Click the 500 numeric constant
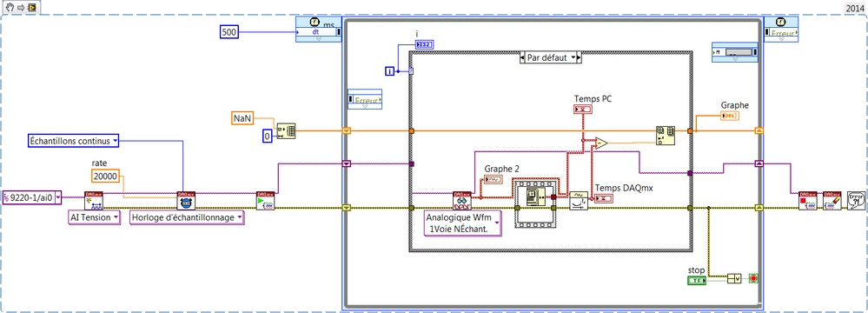Image resolution: width=868 pixels, height=313 pixels. coord(229,32)
